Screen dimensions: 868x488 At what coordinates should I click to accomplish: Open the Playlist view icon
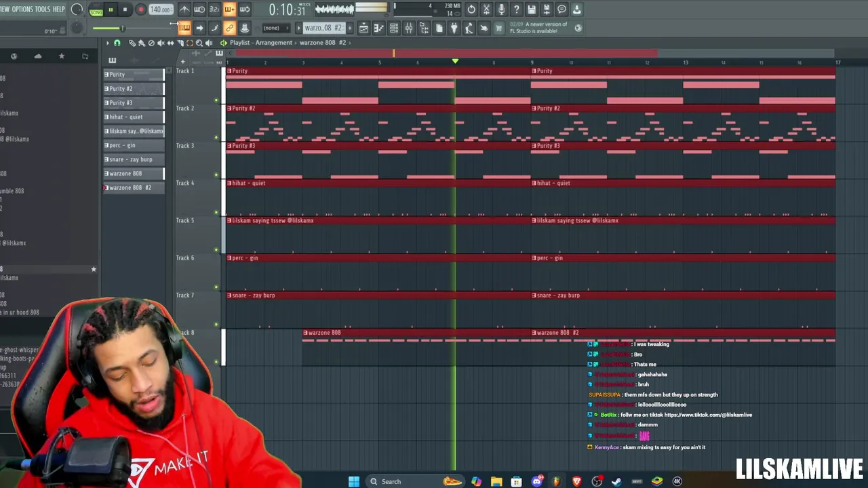pos(363,28)
